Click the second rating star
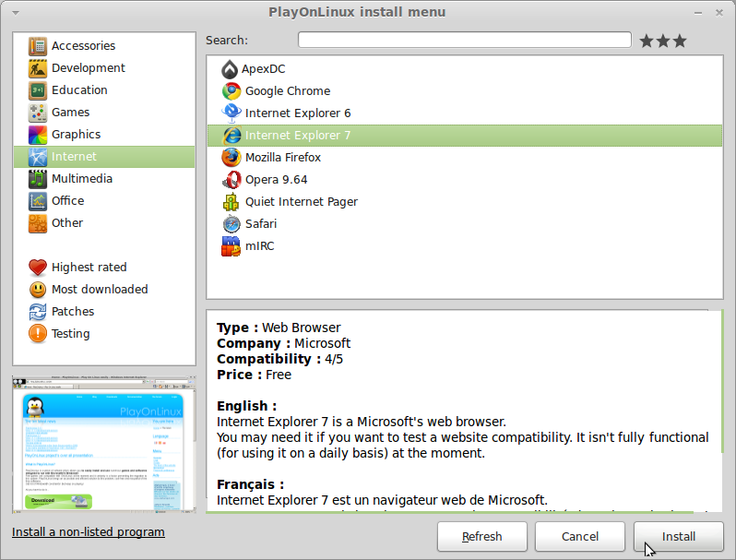736x560 pixels. click(663, 41)
